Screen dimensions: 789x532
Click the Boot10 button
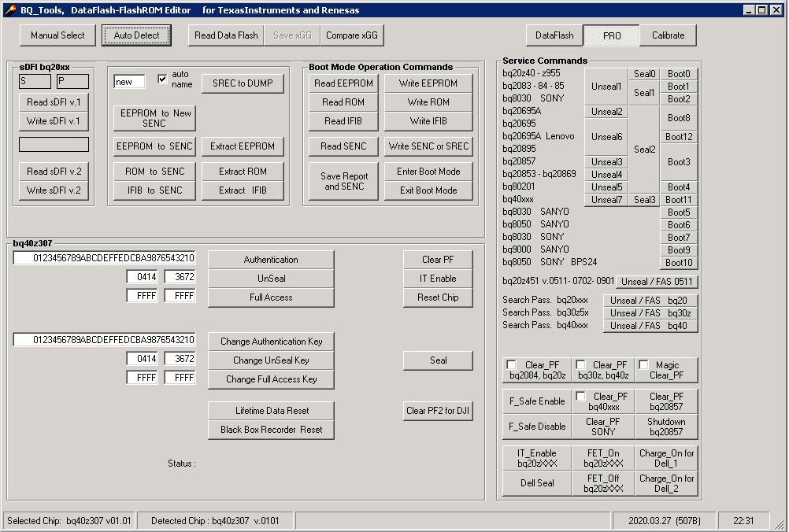[x=679, y=263]
